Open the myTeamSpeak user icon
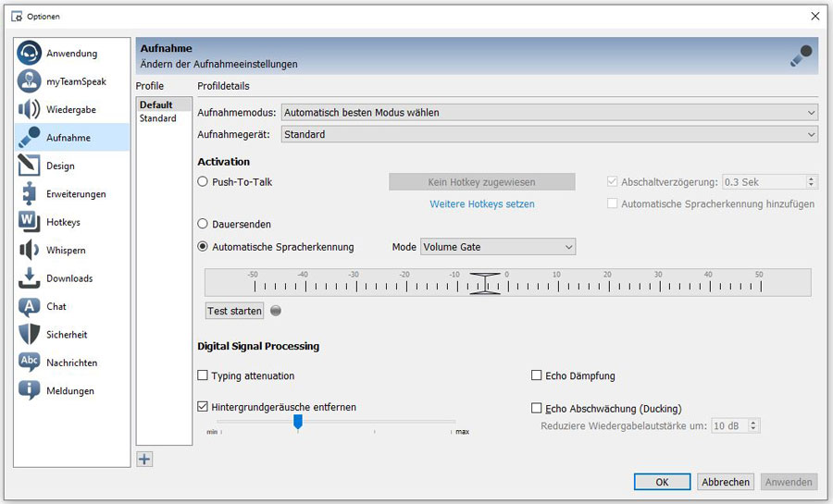Image resolution: width=833 pixels, height=504 pixels. click(x=30, y=81)
